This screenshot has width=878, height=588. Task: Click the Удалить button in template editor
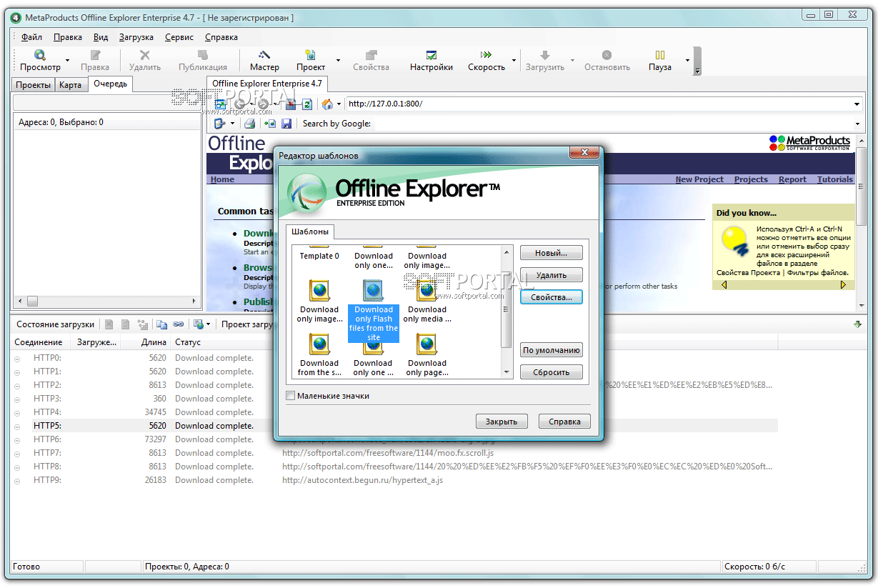551,275
